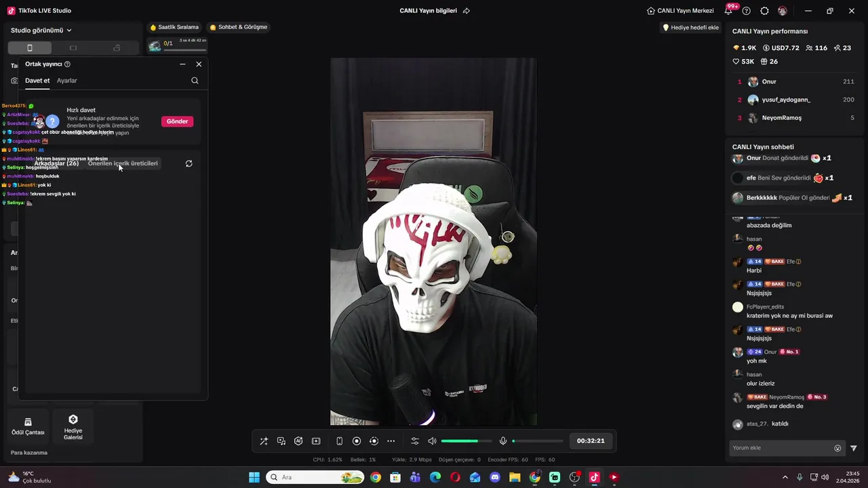868x488 pixels.
Task: Show hidden system tray icons chevron
Action: 785,477
